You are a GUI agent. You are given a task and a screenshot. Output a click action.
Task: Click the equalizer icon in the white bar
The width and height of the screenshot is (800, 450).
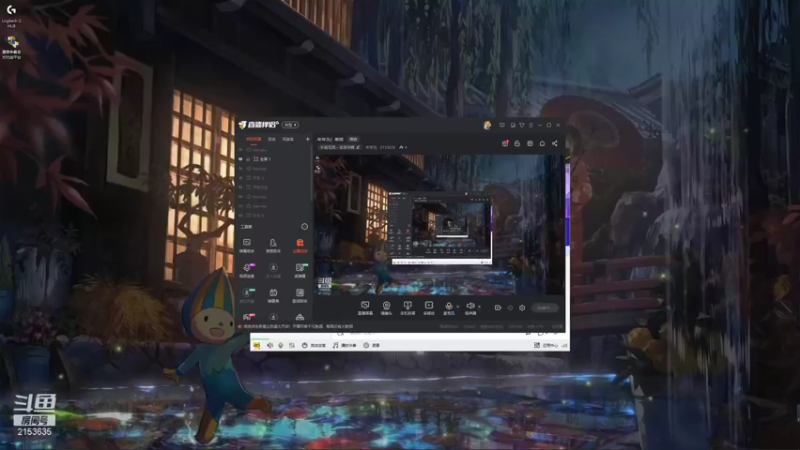[x=292, y=345]
